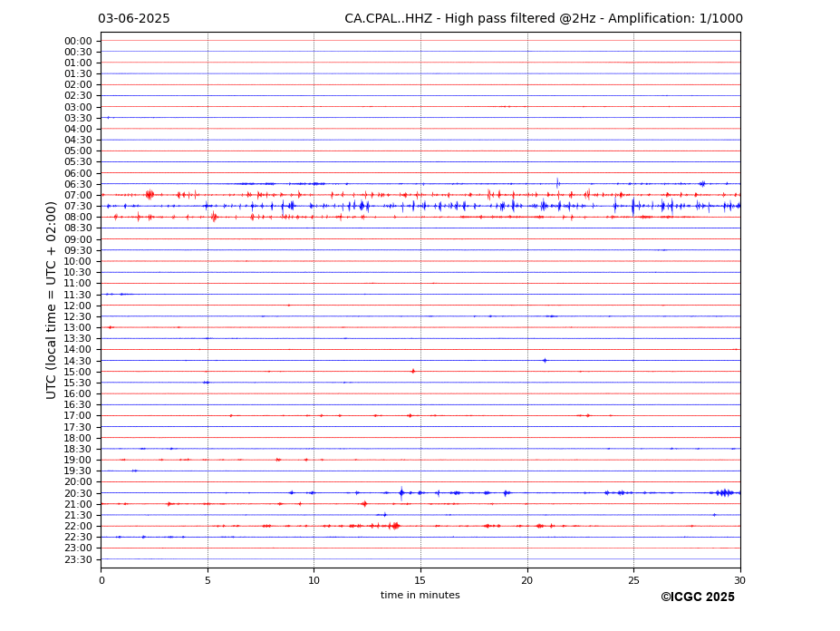Click the 11:30 row label

coord(78,295)
